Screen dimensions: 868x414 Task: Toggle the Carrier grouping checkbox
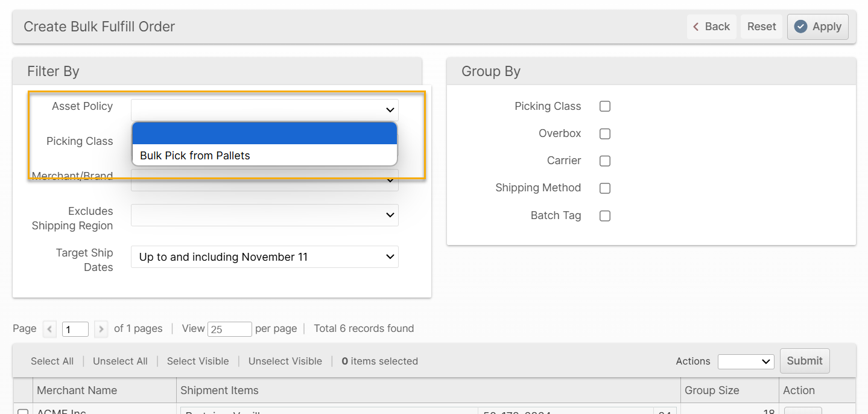[x=605, y=161]
